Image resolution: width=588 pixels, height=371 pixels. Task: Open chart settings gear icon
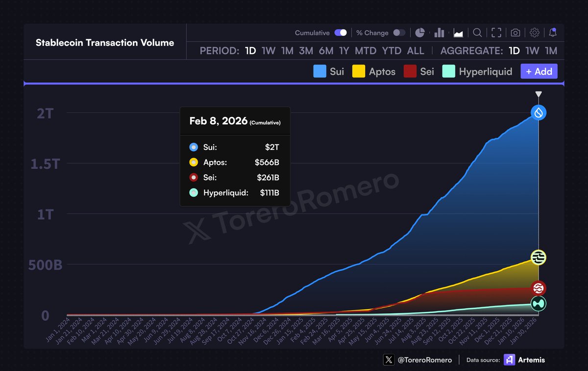pyautogui.click(x=535, y=33)
